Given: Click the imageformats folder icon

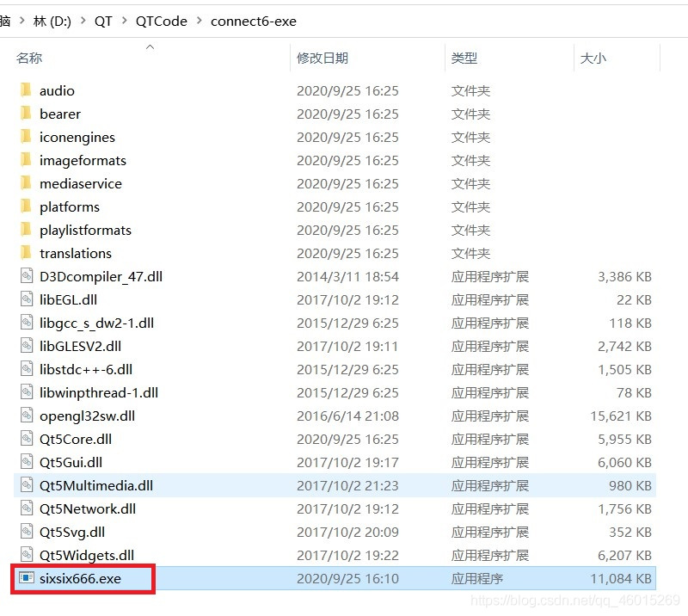Looking at the screenshot, I should (x=26, y=160).
